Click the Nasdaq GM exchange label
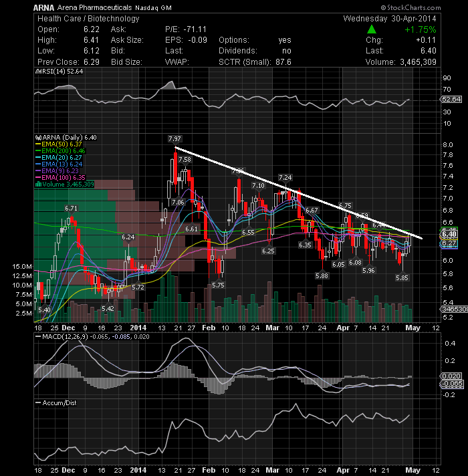 point(153,8)
